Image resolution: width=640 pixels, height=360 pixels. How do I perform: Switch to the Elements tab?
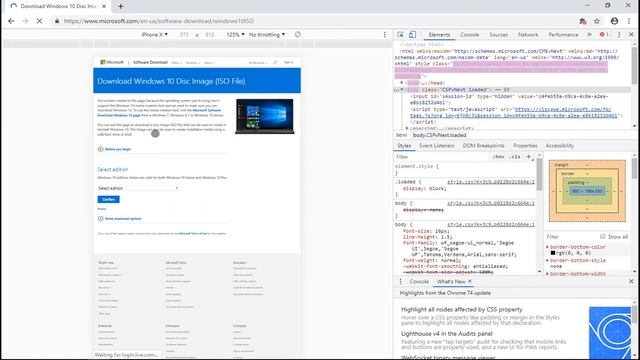439,35
